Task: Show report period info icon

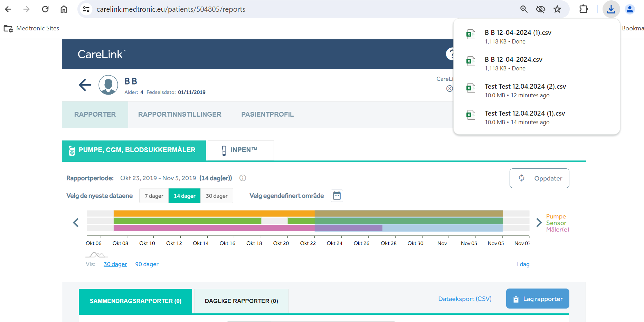Action: click(x=243, y=178)
